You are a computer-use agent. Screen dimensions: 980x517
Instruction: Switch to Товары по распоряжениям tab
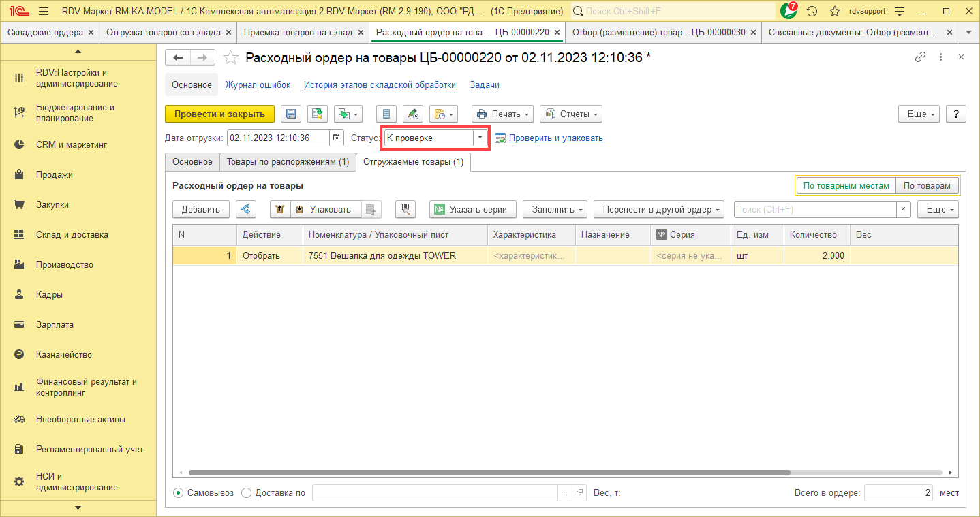(x=287, y=162)
